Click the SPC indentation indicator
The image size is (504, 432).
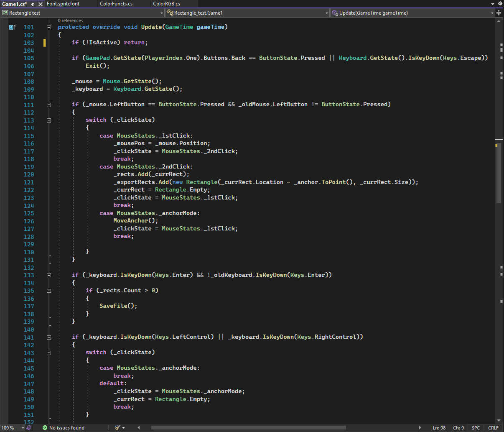click(x=476, y=428)
